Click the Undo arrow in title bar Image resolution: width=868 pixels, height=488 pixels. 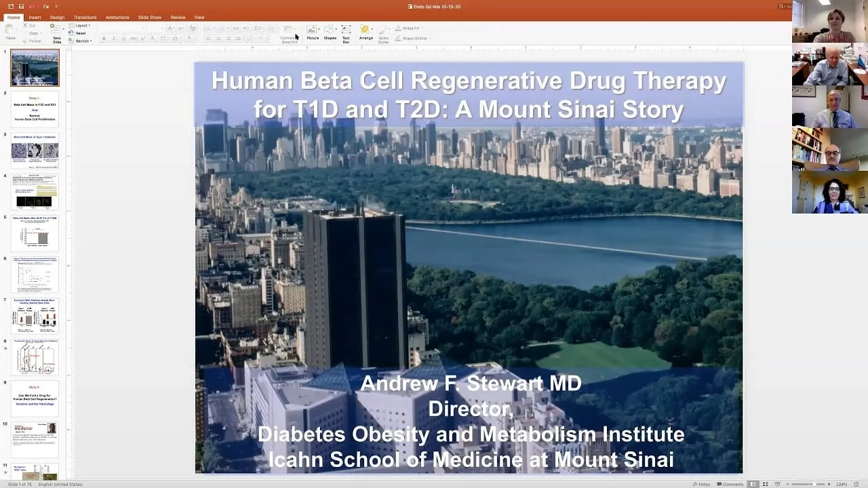pos(32,6)
